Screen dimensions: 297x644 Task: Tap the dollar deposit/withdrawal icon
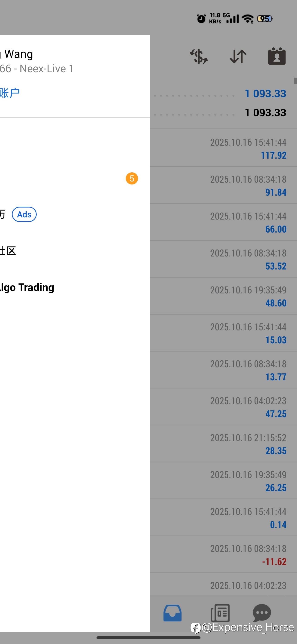click(199, 56)
